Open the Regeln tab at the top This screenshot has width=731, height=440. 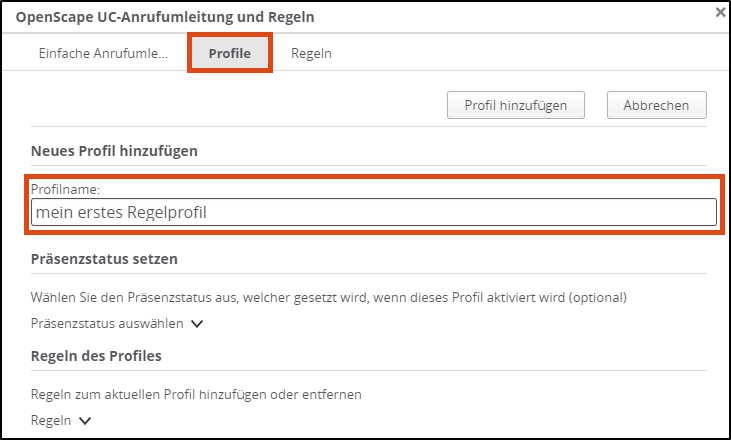point(311,53)
